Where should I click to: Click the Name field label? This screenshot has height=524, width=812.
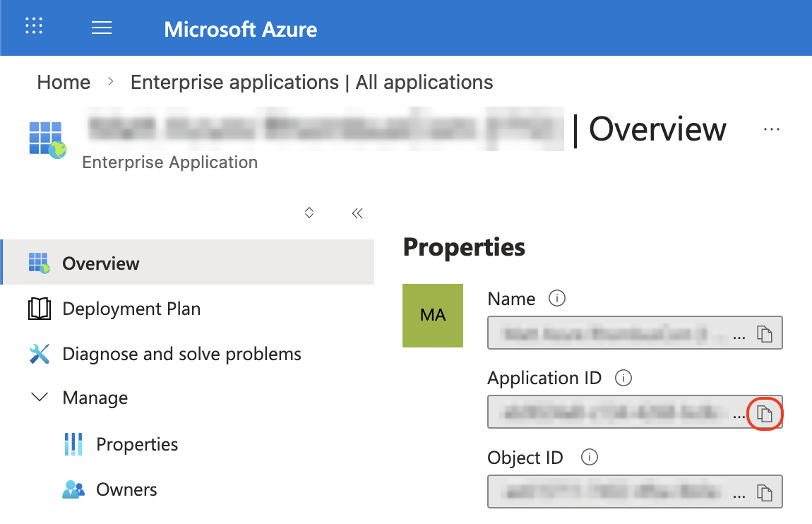(x=512, y=299)
